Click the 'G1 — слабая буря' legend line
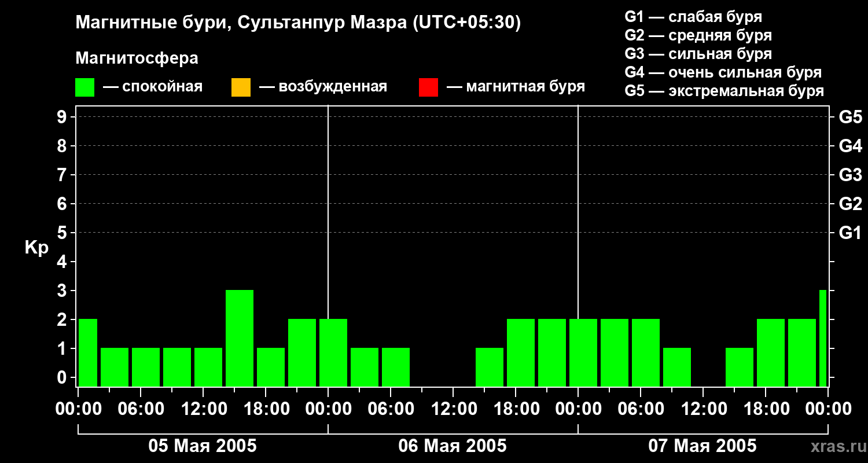The image size is (868, 463). coord(693,16)
